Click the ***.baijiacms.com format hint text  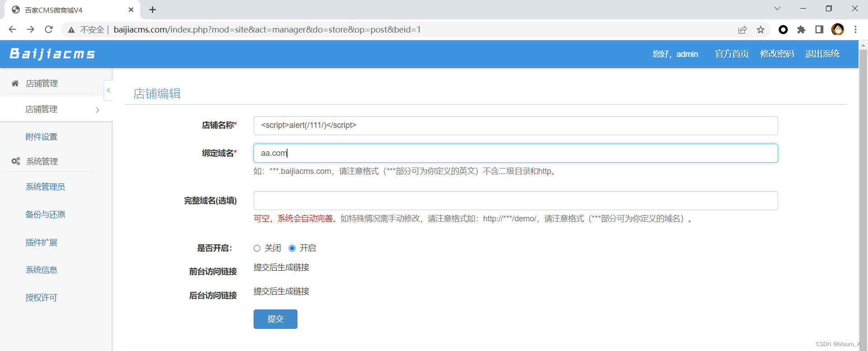click(x=405, y=171)
